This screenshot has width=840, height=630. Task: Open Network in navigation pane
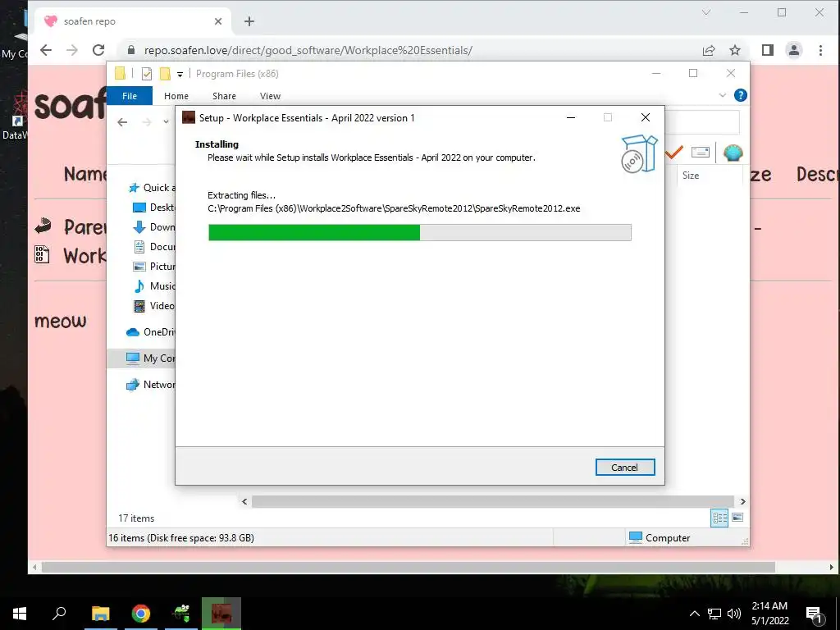tap(150, 385)
